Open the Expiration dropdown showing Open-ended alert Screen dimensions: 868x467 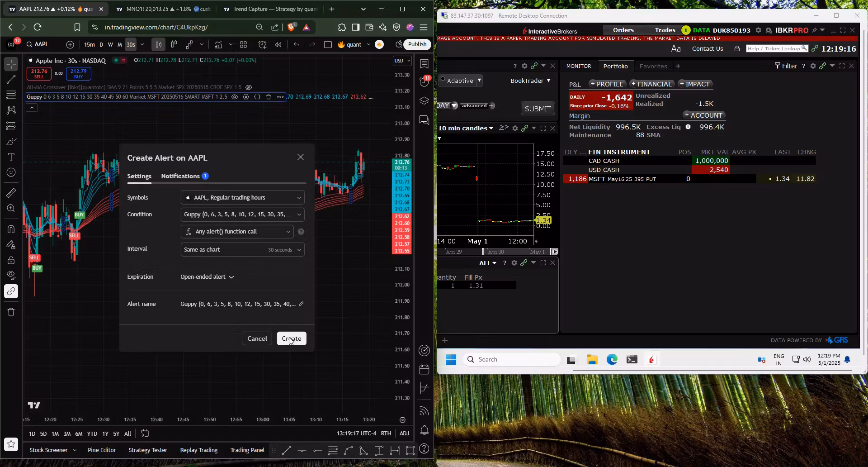[x=207, y=276]
